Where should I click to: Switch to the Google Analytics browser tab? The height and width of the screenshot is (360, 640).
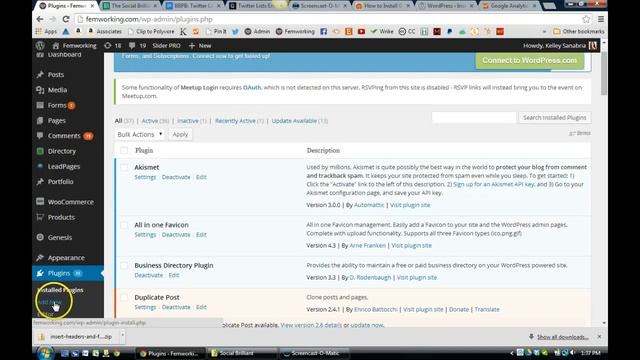[x=509, y=6]
